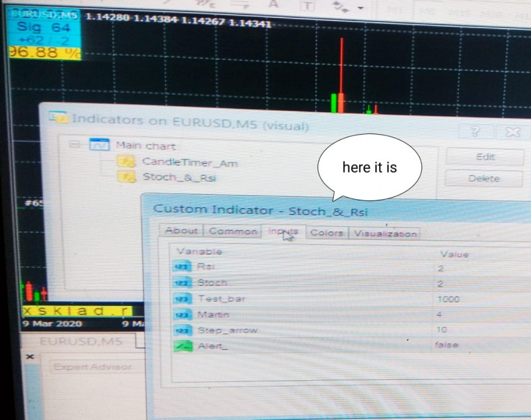Click the 96.88 % win rate label
The image size is (531, 420).
[x=44, y=52]
